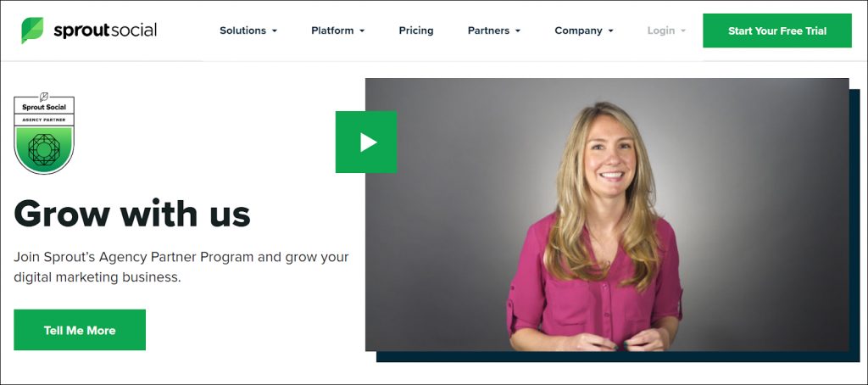Screen dimensions: 868x385
Task: Click the sproutsocial wordmark
Action: [x=105, y=31]
